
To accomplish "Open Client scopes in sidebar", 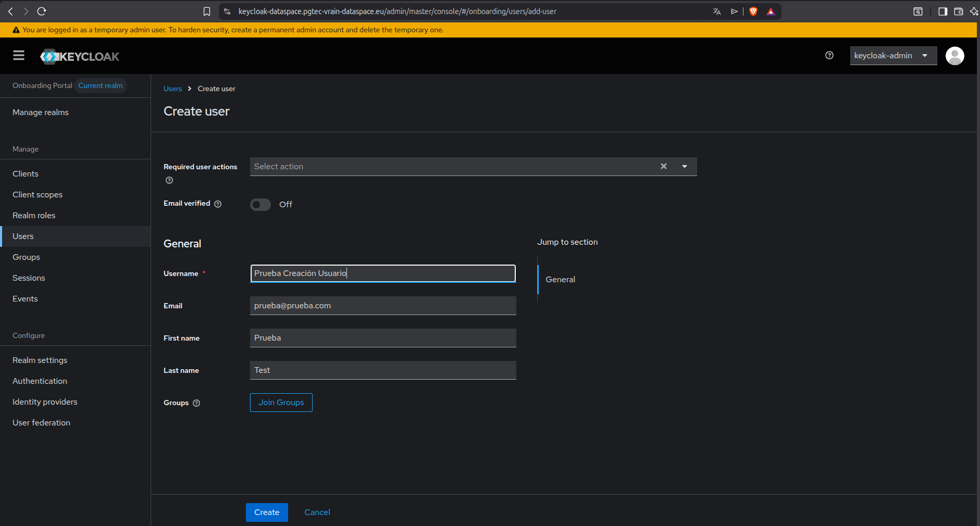I will [38, 195].
